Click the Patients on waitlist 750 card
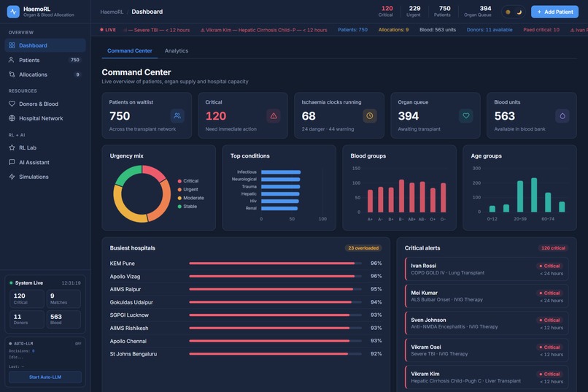Image resolution: width=588 pixels, height=392 pixels. 147,115
